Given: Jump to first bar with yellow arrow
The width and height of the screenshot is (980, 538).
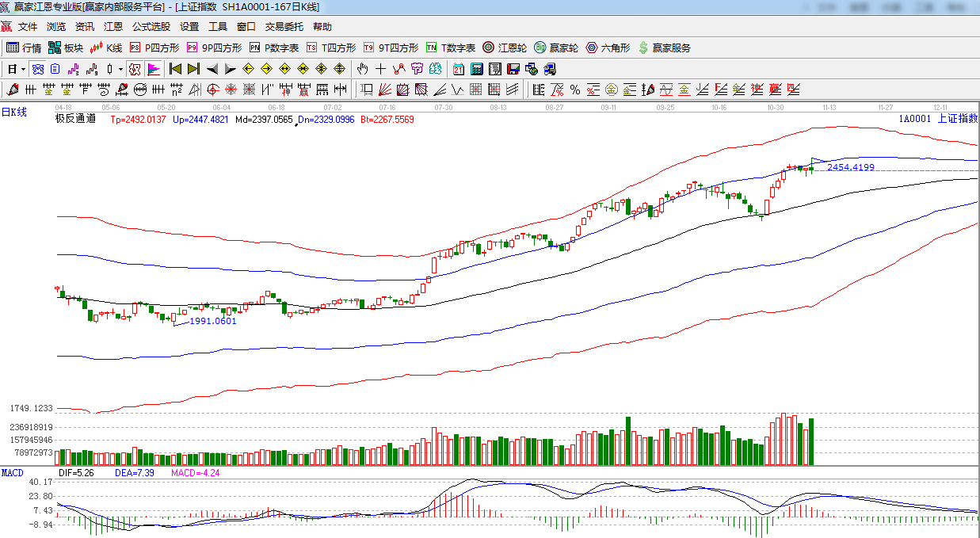Looking at the screenshot, I should (176, 69).
